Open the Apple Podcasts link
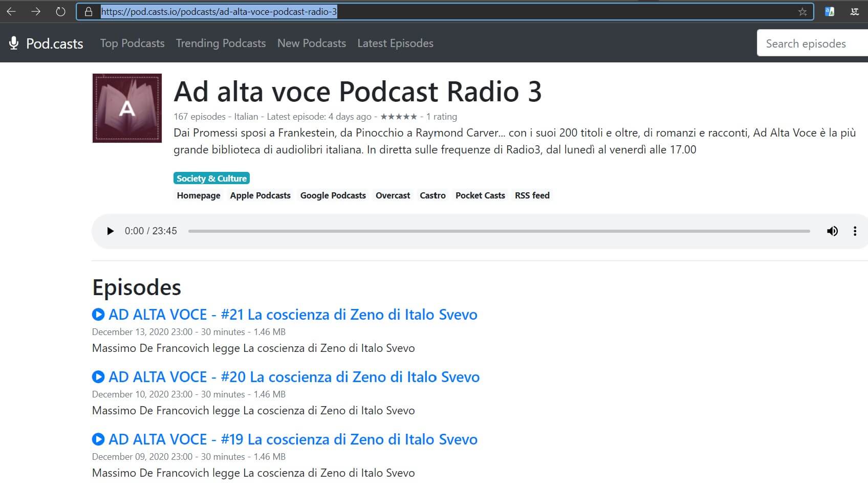The height and width of the screenshot is (489, 868). (260, 195)
